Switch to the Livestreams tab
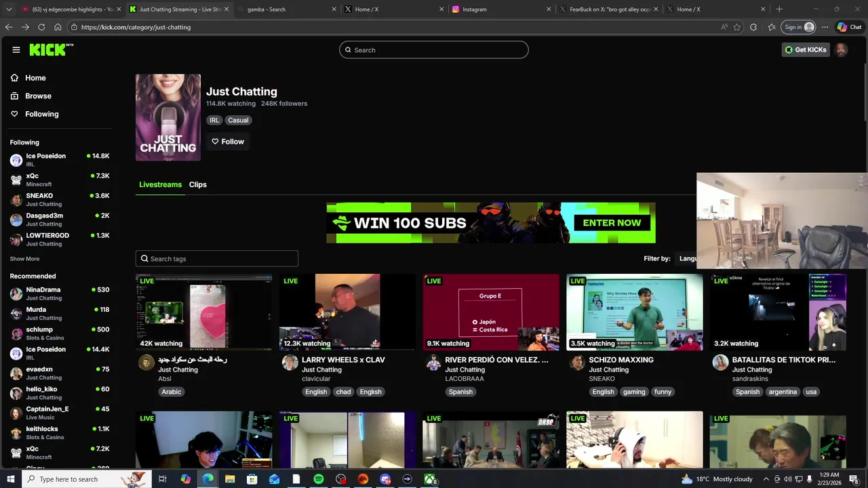The height and width of the screenshot is (488, 868). pos(160,184)
